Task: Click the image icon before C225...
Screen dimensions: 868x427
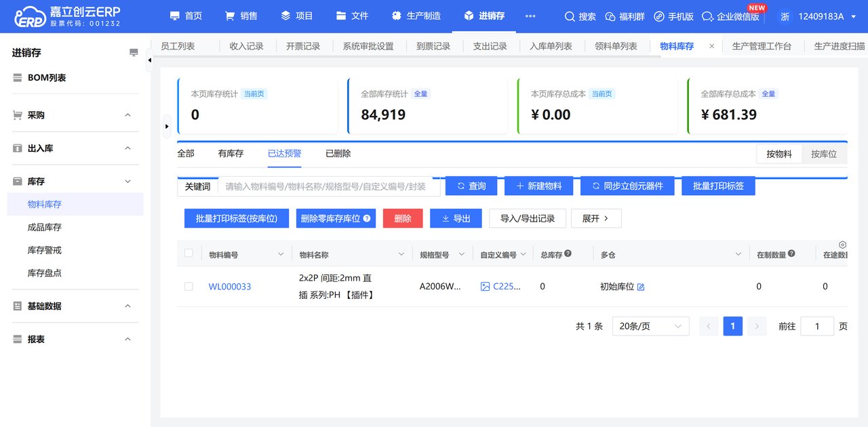Action: click(x=485, y=287)
